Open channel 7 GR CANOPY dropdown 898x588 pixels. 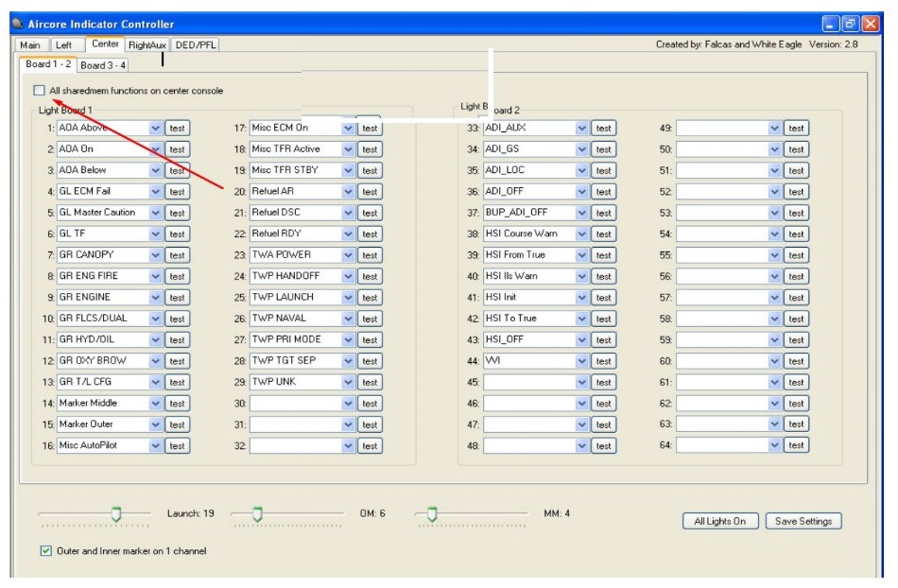pyautogui.click(x=156, y=255)
